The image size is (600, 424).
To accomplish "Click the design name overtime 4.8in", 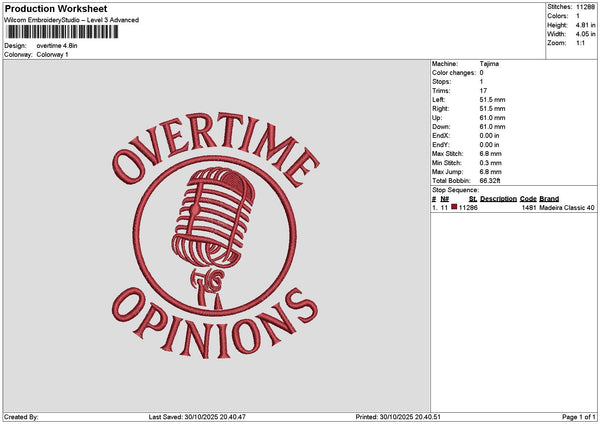I will pos(57,46).
